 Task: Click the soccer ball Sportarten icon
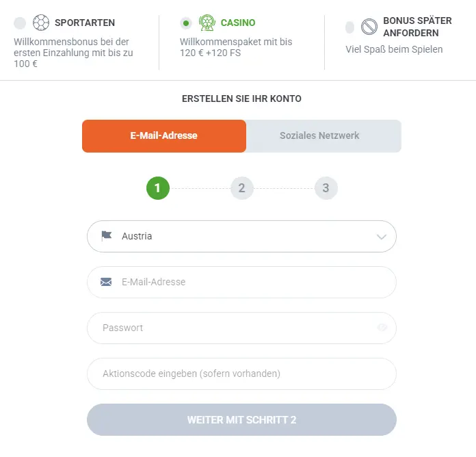(x=41, y=23)
